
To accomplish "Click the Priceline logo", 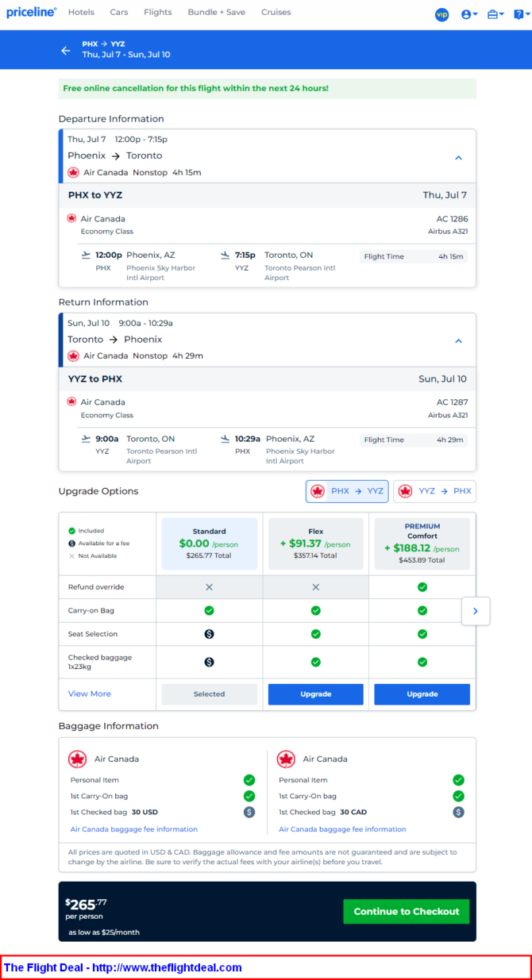I will tap(32, 13).
